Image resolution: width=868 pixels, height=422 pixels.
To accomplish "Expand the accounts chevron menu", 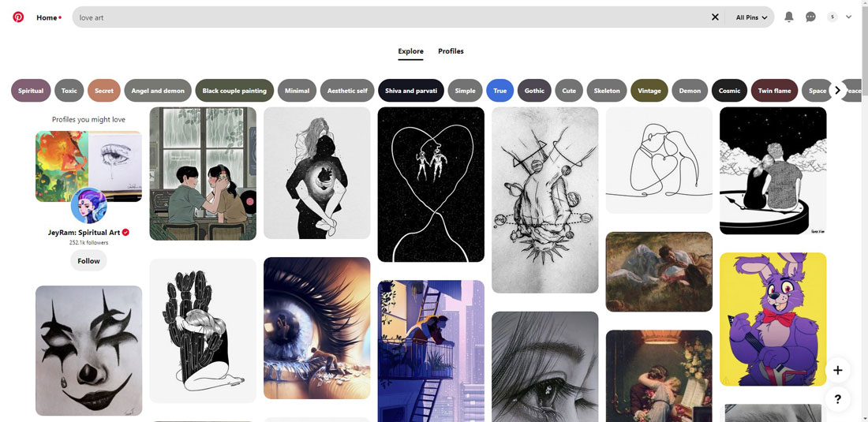I will tap(849, 17).
